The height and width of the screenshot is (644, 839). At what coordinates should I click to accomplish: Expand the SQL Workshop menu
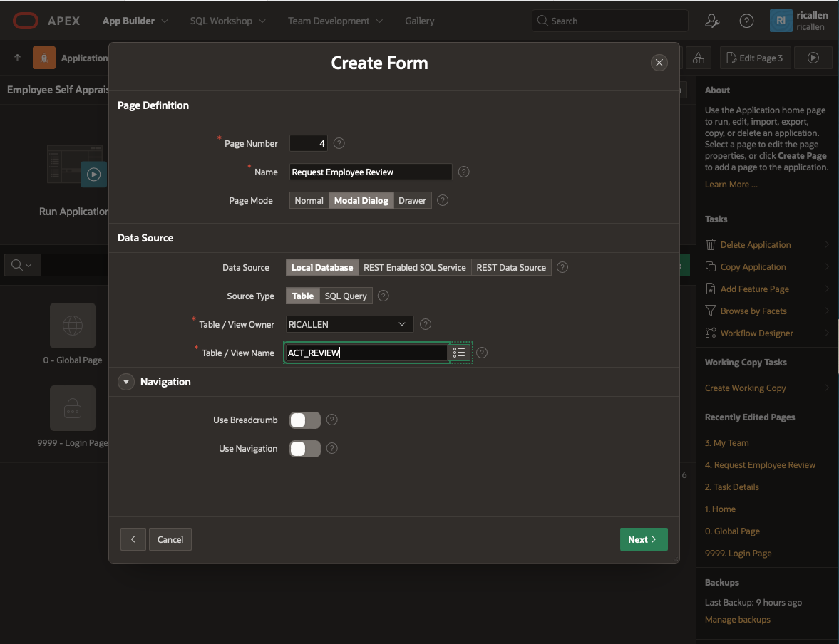coord(227,21)
